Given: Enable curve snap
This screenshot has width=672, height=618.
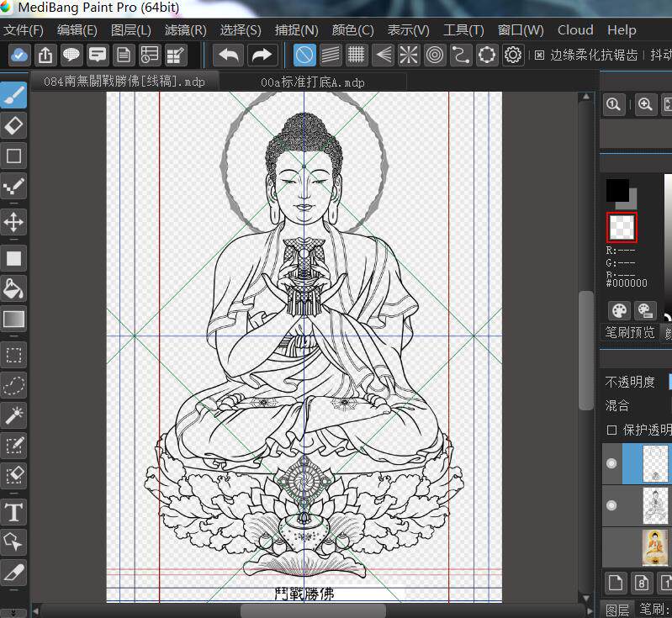Looking at the screenshot, I should (461, 55).
